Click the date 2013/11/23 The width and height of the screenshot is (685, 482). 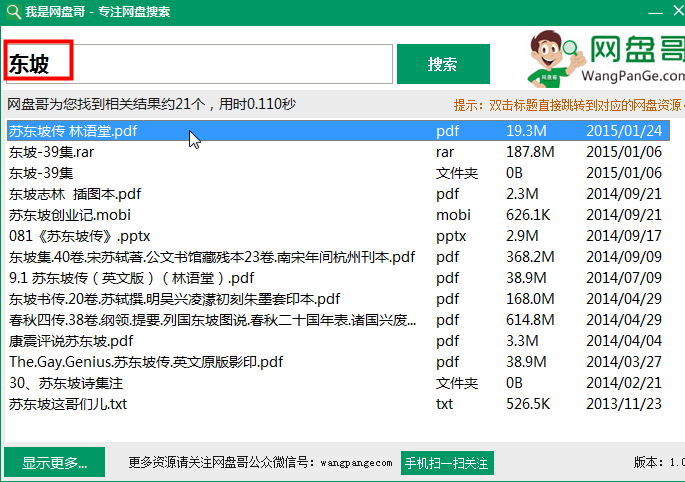(624, 404)
